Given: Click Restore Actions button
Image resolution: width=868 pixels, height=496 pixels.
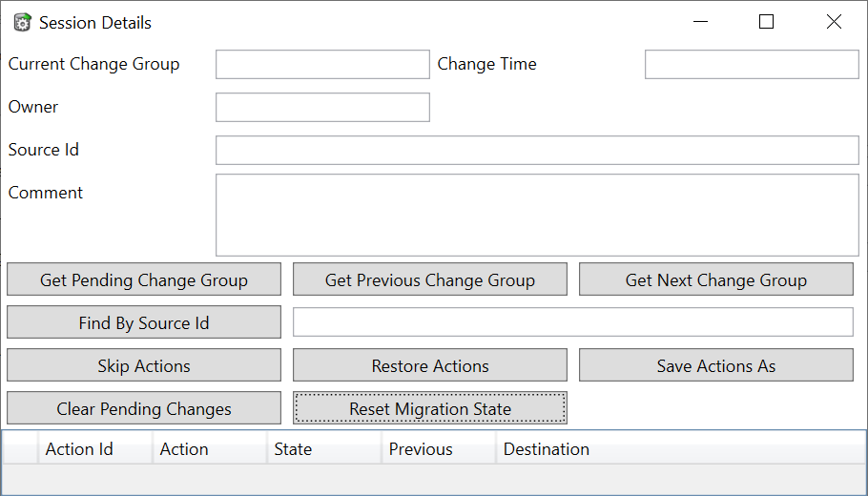Looking at the screenshot, I should pyautogui.click(x=430, y=365).
